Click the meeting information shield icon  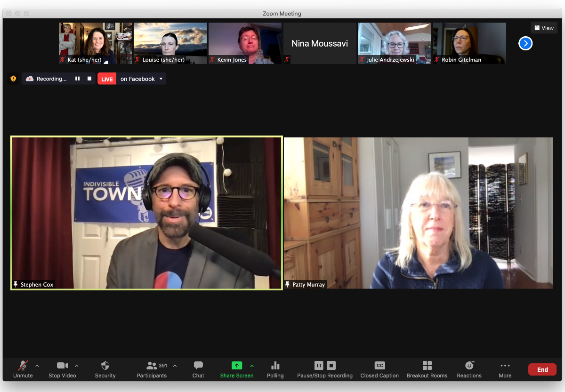[13, 79]
